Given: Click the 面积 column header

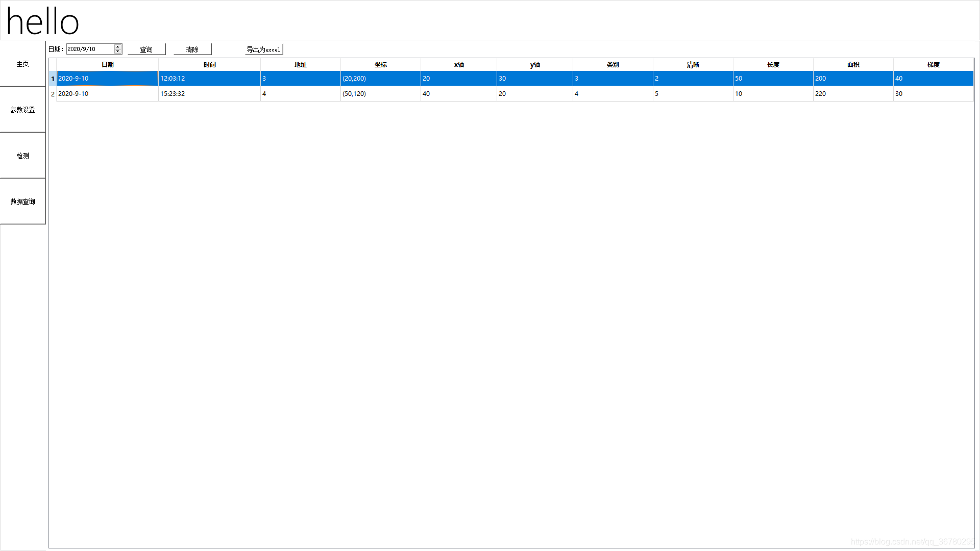Looking at the screenshot, I should click(x=853, y=65).
